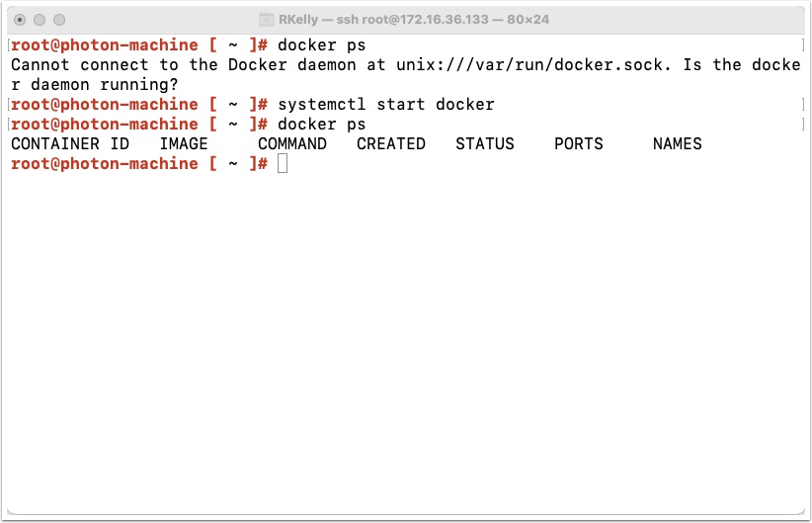Click the 'IMAGE' column header text
The width and height of the screenshot is (812, 523).
(x=184, y=143)
